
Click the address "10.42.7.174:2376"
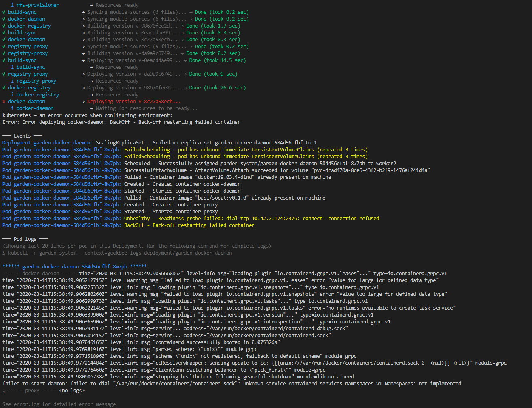(x=276, y=219)
